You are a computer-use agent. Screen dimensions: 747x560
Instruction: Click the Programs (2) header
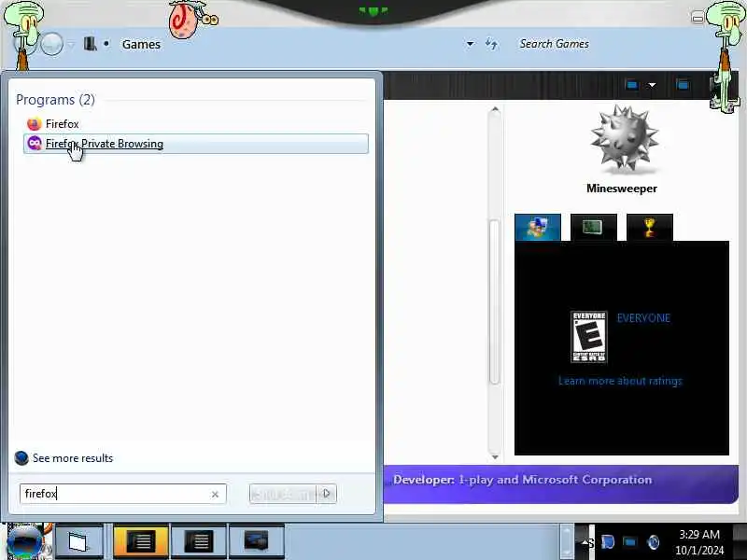click(55, 100)
